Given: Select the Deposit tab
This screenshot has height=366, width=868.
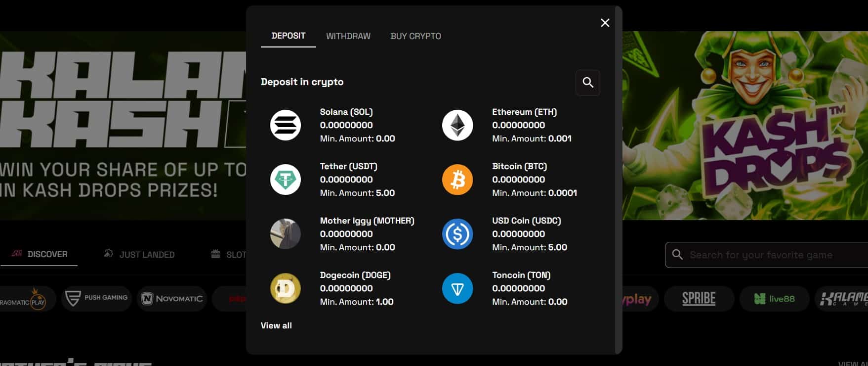Looking at the screenshot, I should (288, 36).
